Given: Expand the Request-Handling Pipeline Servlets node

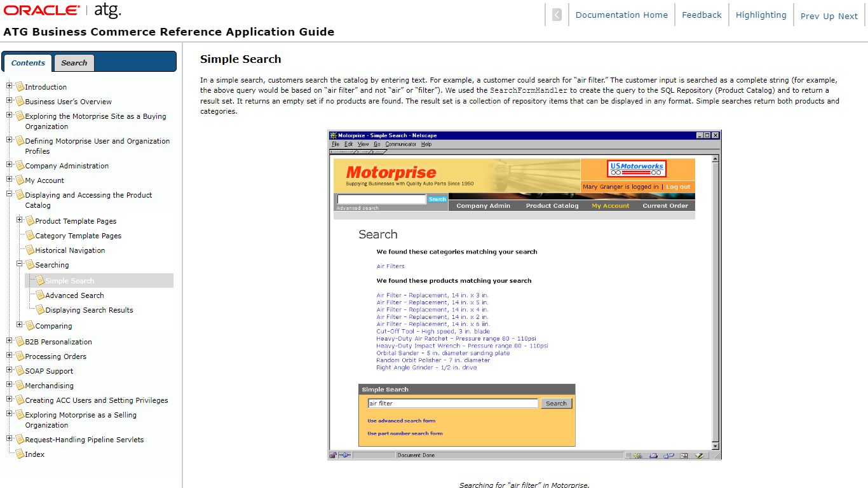Looking at the screenshot, I should 10,438.
